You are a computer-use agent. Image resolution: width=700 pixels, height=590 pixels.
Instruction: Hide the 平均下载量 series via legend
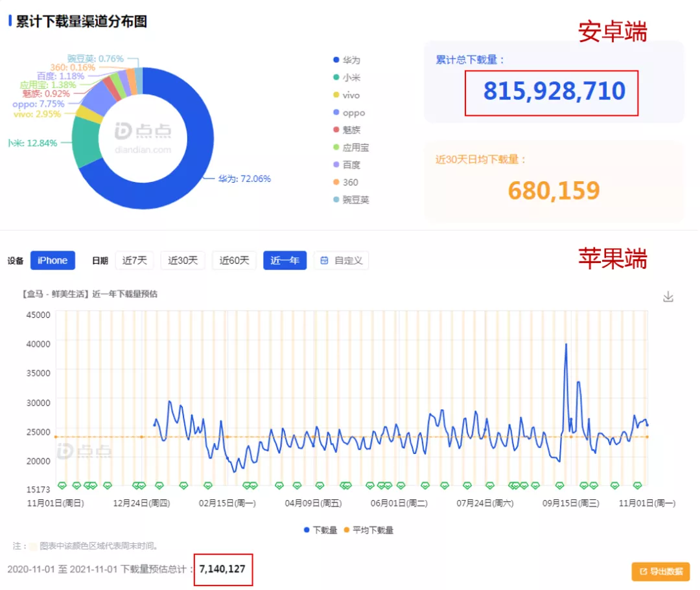369,530
